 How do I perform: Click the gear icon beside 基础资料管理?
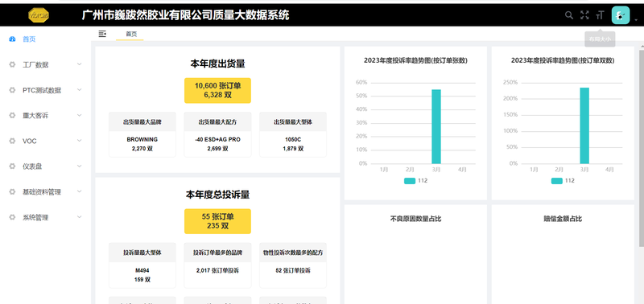[12, 192]
